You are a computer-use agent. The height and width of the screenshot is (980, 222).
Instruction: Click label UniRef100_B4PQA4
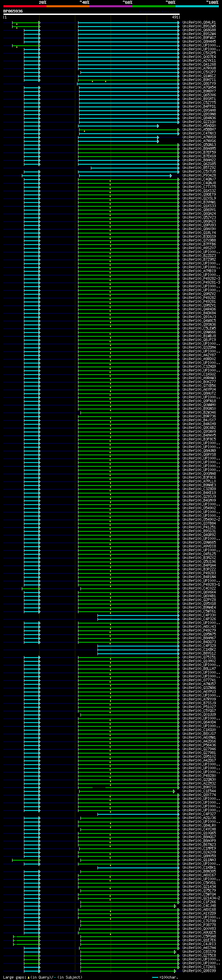(x=199, y=565)
